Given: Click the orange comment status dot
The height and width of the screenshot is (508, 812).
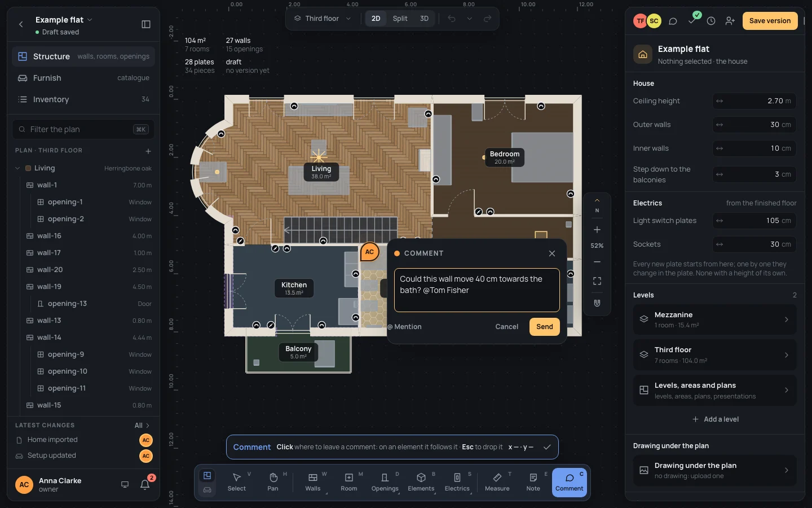Looking at the screenshot, I should pyautogui.click(x=397, y=253).
